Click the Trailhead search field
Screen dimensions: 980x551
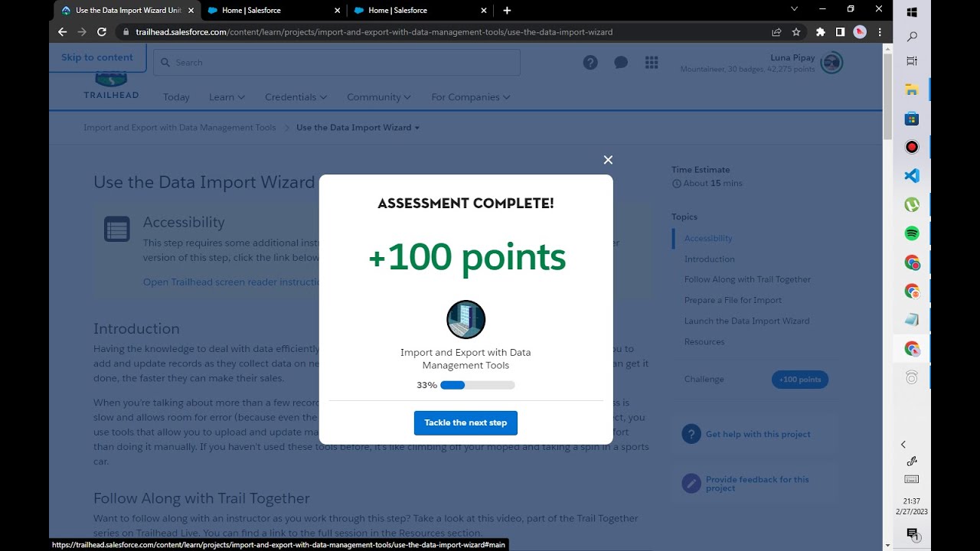click(337, 63)
